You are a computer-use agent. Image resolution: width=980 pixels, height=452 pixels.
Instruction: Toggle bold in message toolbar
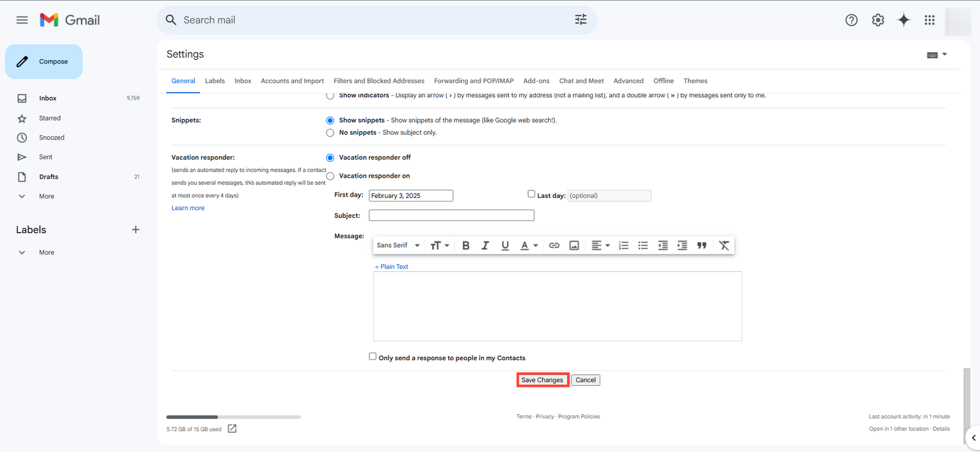click(466, 246)
